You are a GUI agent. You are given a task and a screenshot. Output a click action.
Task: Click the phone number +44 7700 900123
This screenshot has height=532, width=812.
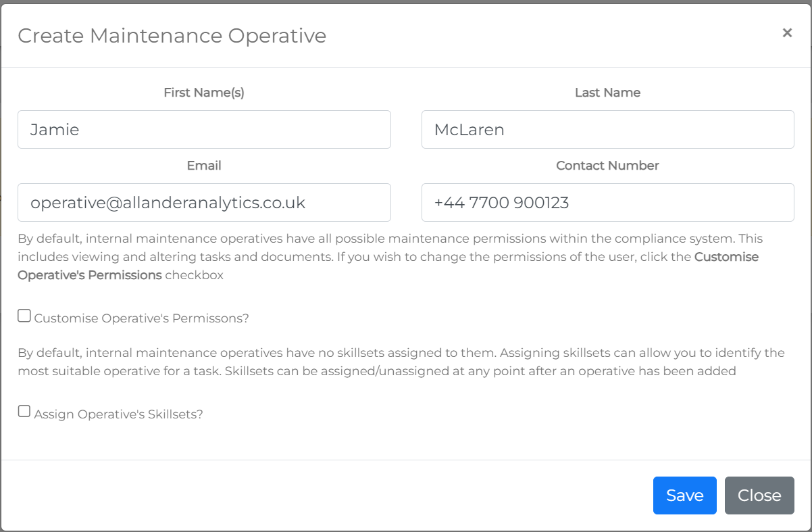[607, 202]
